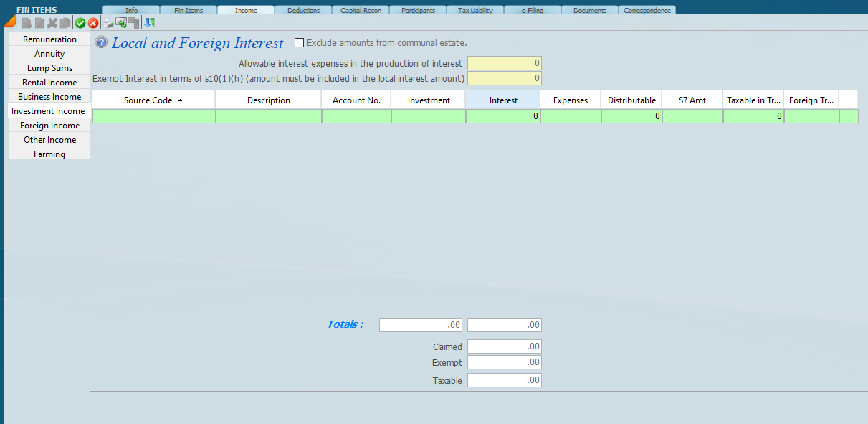Click the green checkmark save icon
Viewport: 868px width, 424px height.
(80, 23)
